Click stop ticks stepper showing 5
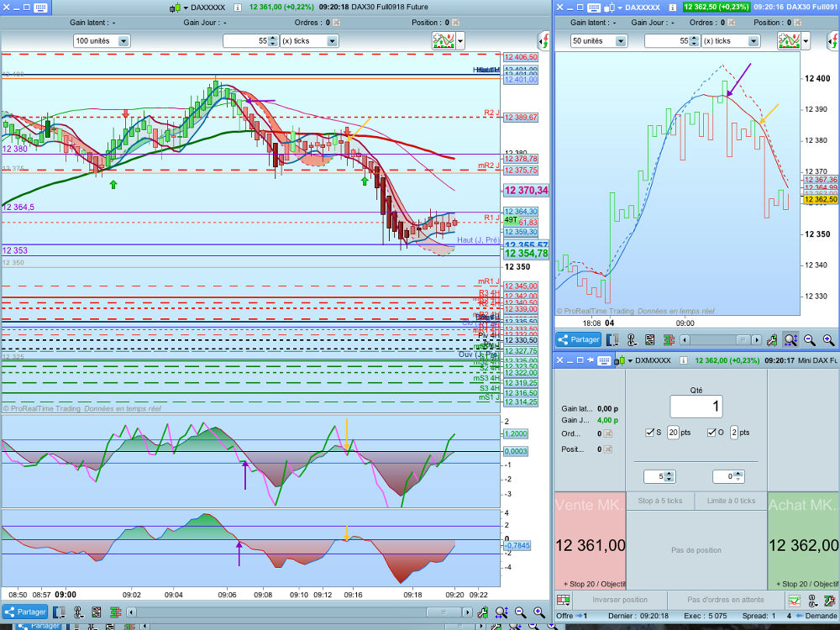This screenshot has height=630, width=840. pyautogui.click(x=669, y=476)
